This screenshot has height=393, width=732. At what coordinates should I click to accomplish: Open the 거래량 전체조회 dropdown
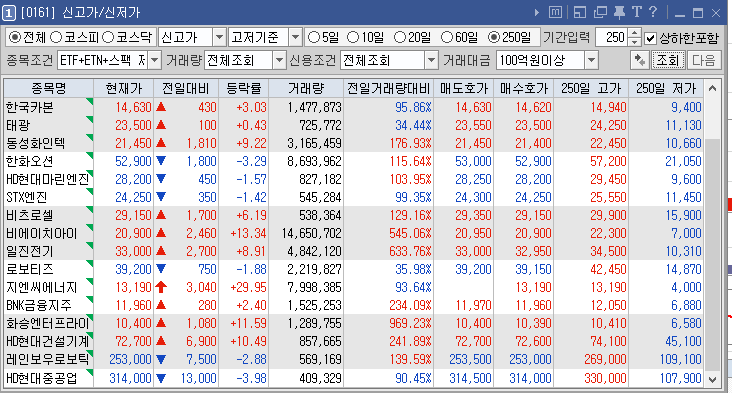pos(279,60)
